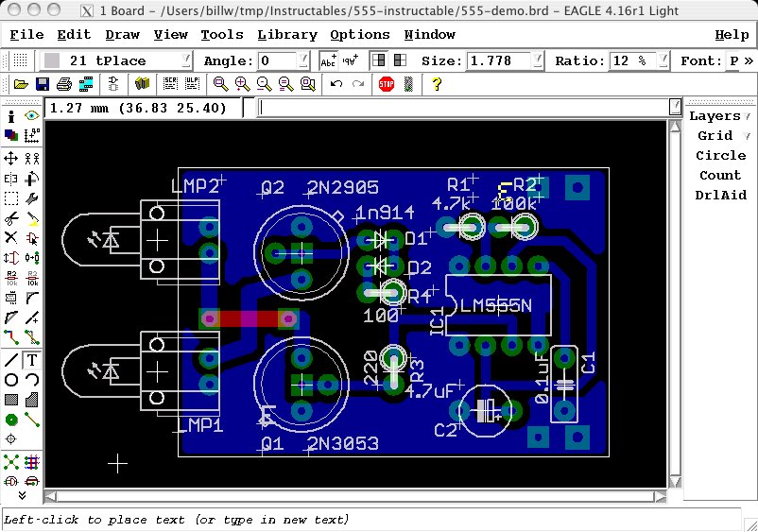The height and width of the screenshot is (532, 758).
Task: Click the Zoom out magnifier icon
Action: coord(265,84)
